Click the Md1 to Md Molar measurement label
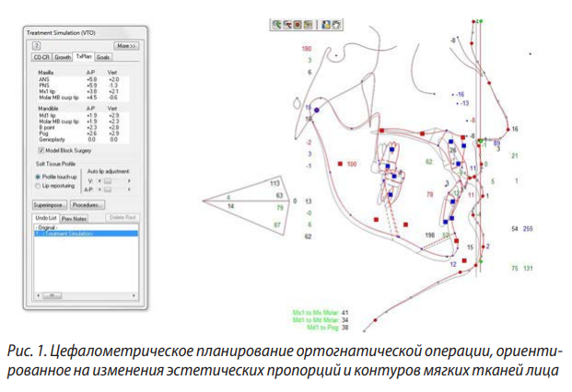Image resolution: width=572 pixels, height=392 pixels. (x=316, y=320)
